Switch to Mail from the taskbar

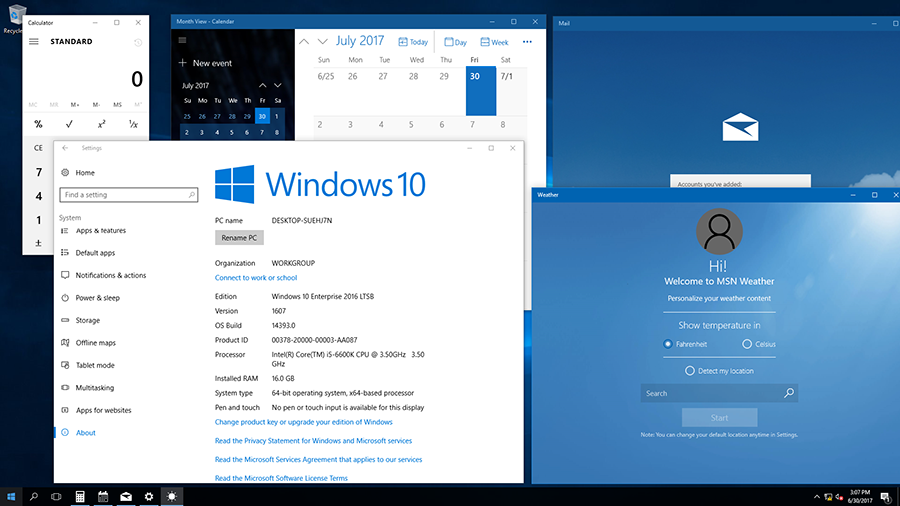click(126, 496)
